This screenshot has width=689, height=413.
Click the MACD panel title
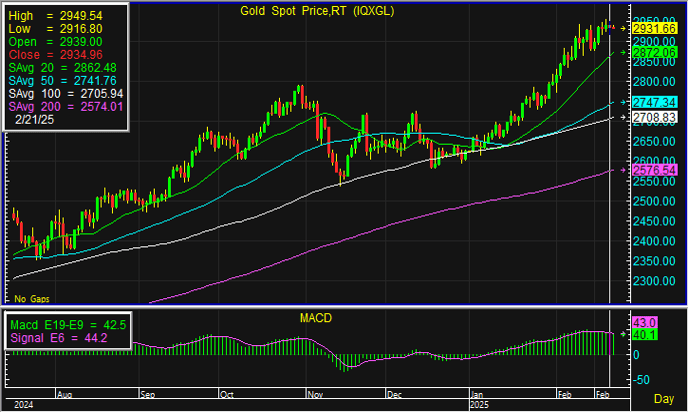316,318
